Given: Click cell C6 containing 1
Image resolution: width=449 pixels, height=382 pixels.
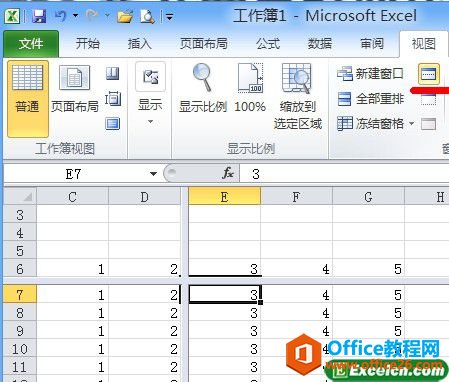Looking at the screenshot, I should [72, 269].
